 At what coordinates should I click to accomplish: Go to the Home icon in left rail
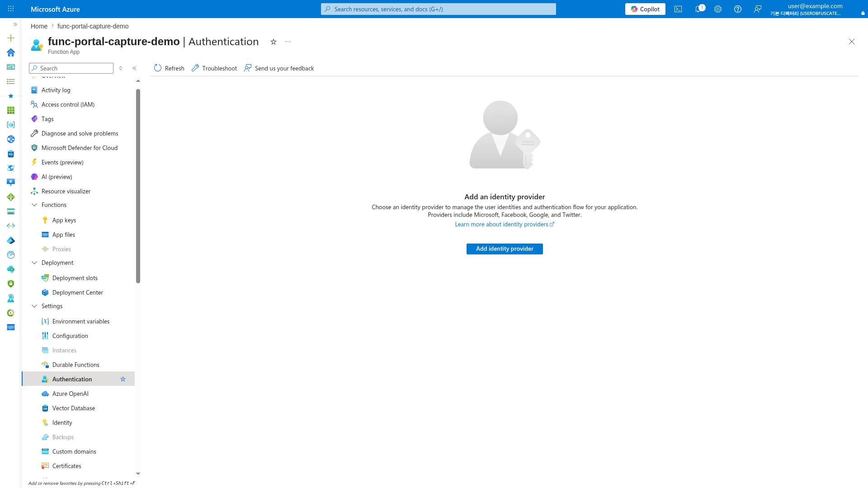coord(11,52)
